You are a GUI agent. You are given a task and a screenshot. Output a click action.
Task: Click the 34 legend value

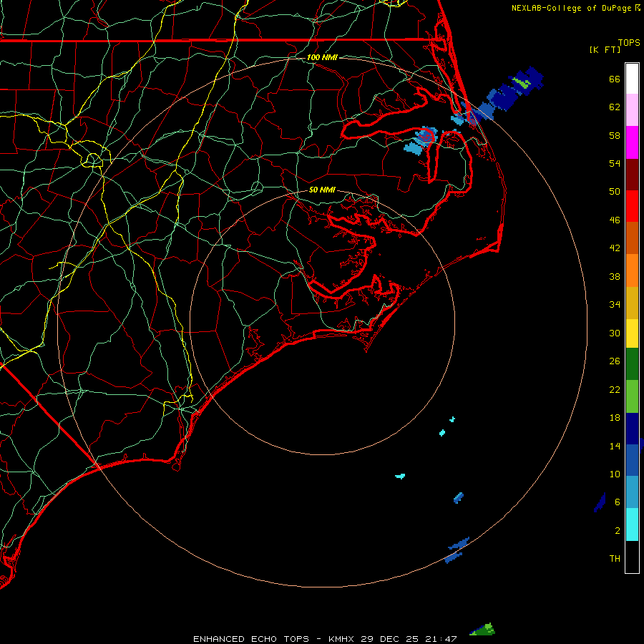(x=615, y=304)
